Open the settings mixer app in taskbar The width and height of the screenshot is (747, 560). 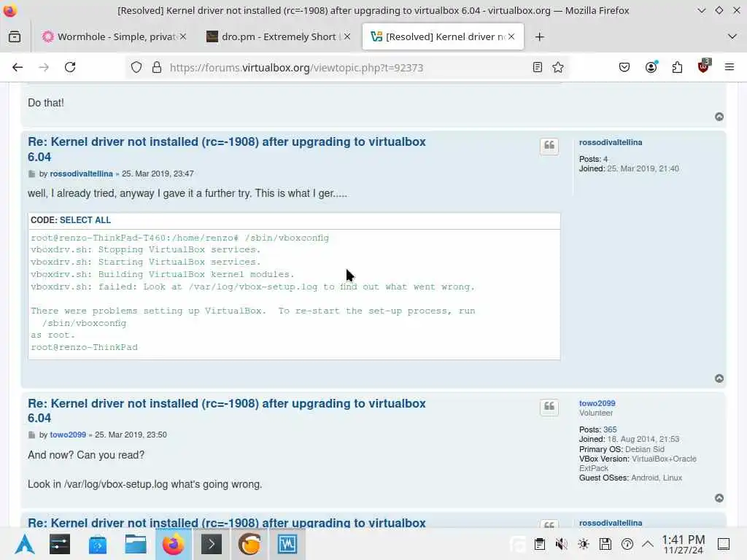(60, 544)
